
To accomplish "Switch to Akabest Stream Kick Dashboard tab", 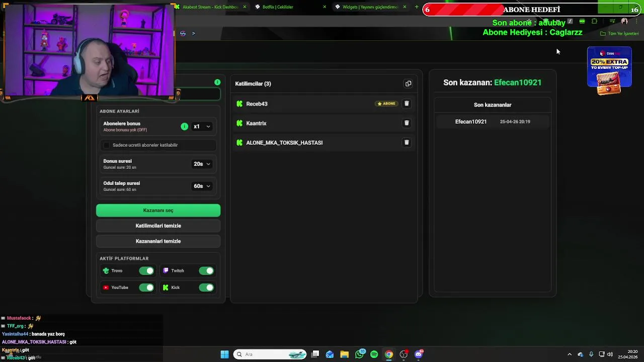I will pos(210,7).
